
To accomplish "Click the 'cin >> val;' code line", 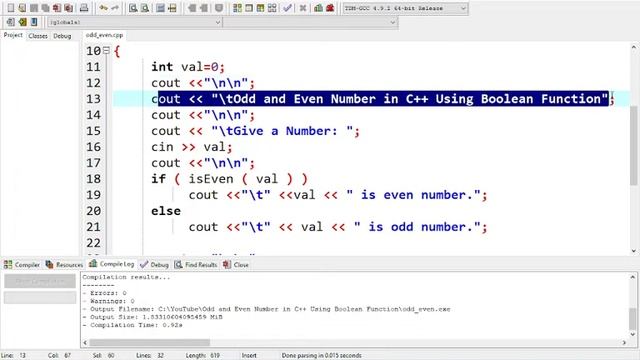I will [191, 147].
